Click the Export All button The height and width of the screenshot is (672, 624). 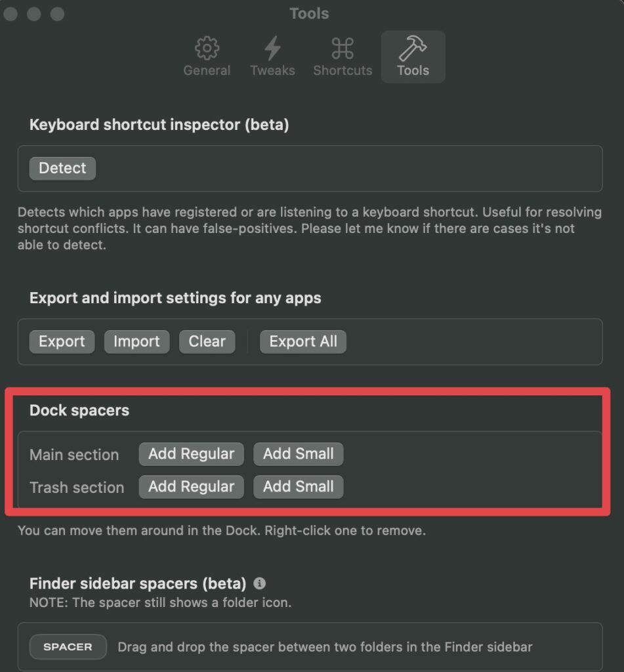click(303, 341)
